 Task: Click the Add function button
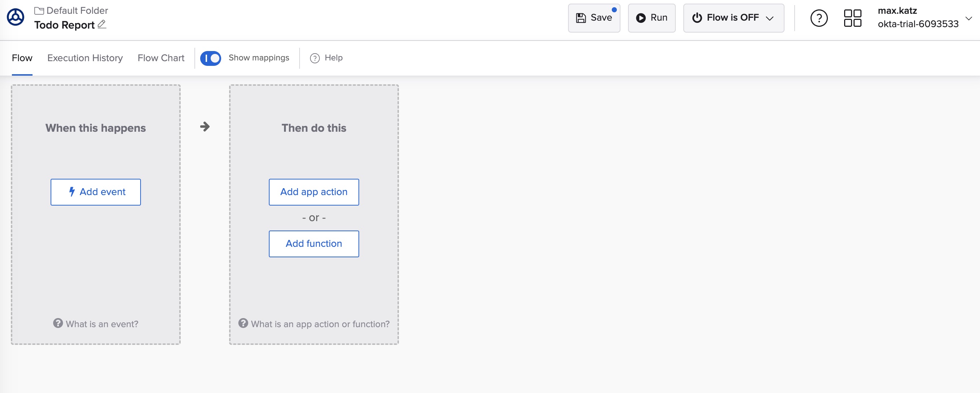tap(314, 244)
